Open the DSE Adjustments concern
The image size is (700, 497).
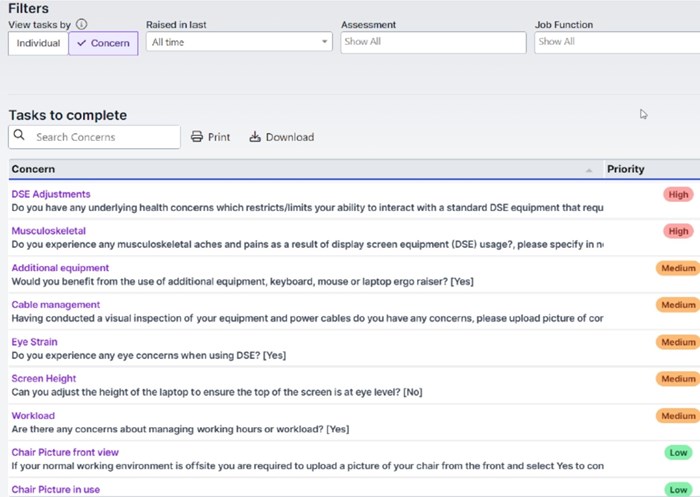[x=51, y=194]
